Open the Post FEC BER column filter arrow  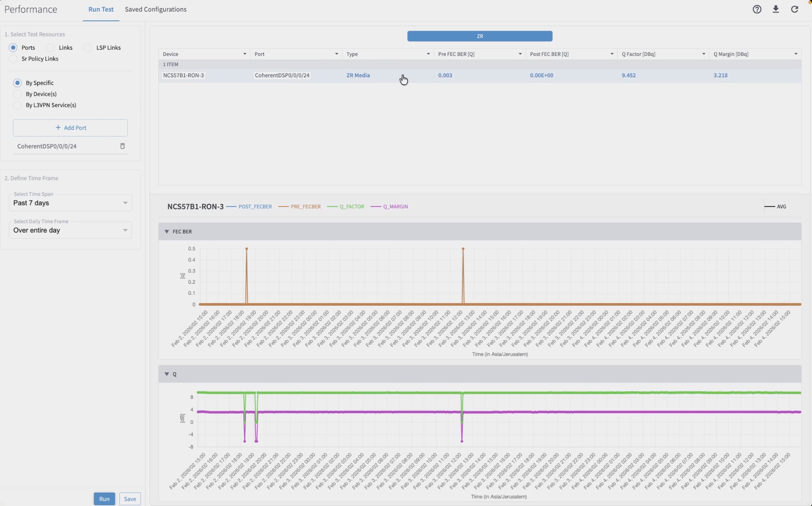(612, 54)
